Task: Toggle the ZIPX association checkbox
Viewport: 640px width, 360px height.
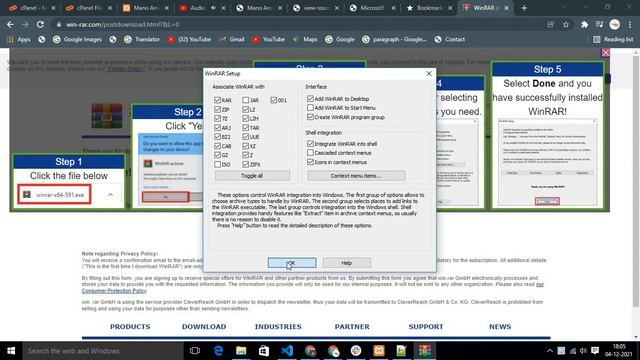Action: coord(245,164)
